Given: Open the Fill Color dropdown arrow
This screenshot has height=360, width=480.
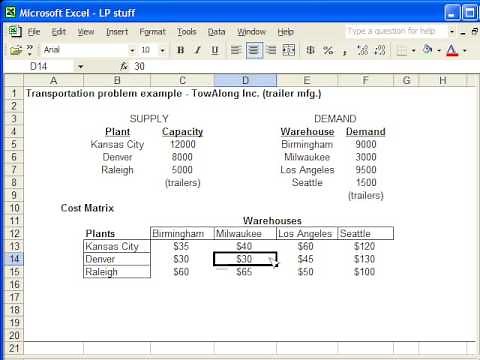Looking at the screenshot, I should pos(439,51).
